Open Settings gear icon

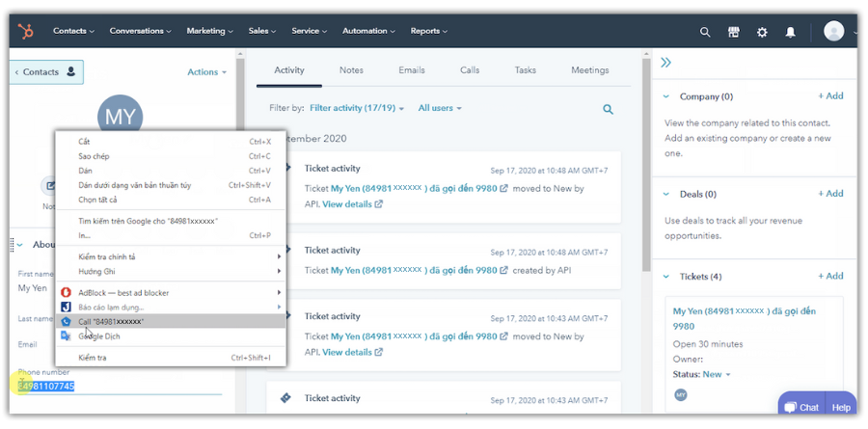[762, 32]
